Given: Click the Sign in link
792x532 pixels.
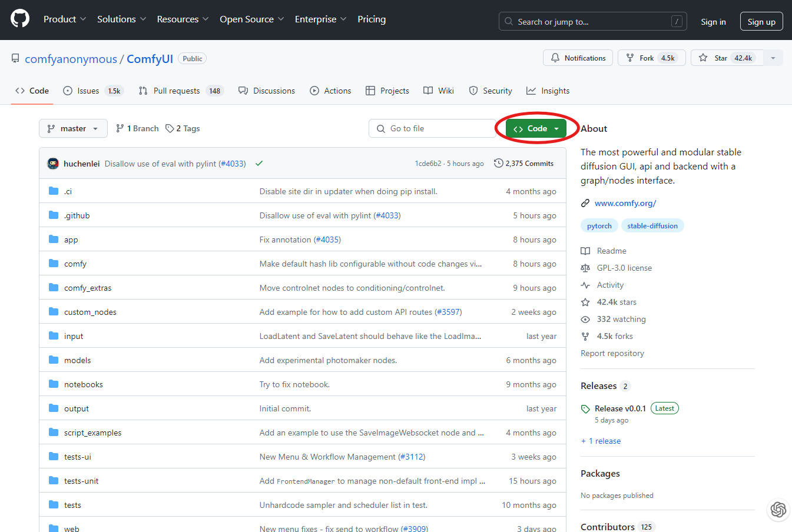Looking at the screenshot, I should coord(713,22).
